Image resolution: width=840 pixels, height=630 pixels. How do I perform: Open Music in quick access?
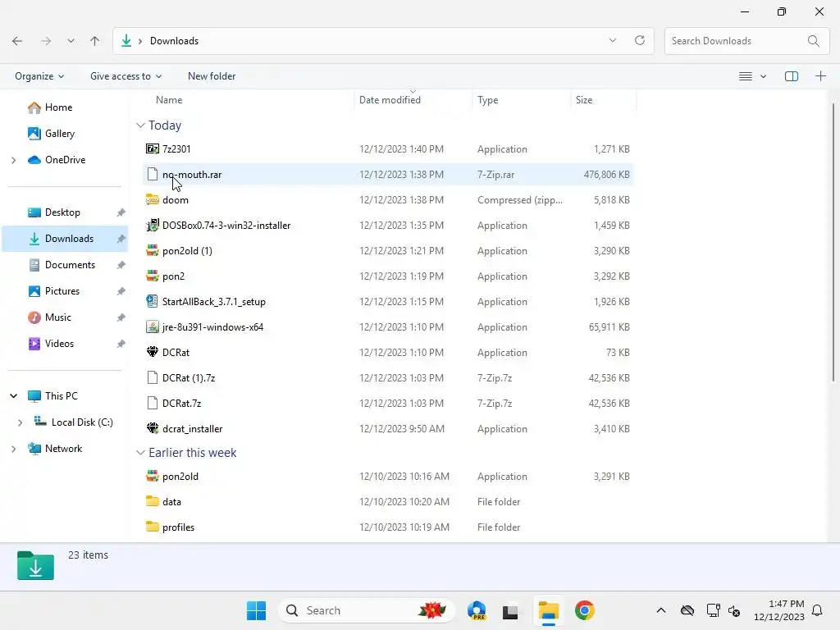point(58,317)
